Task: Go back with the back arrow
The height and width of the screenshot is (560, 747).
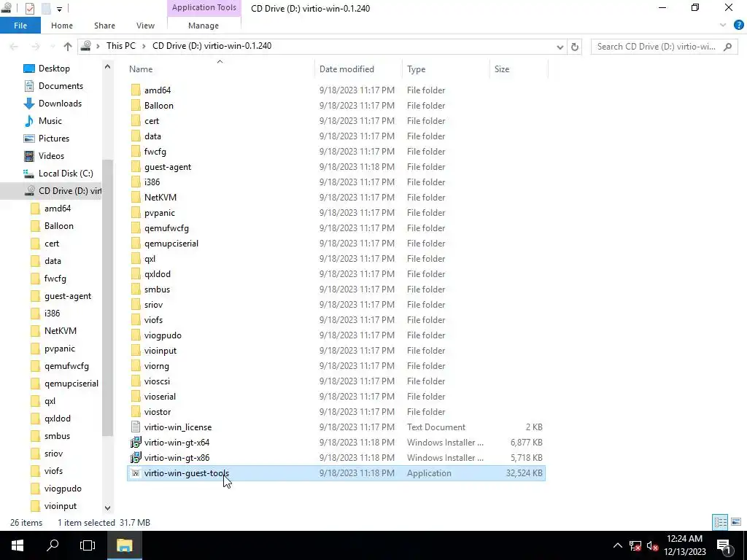Action: click(14, 46)
